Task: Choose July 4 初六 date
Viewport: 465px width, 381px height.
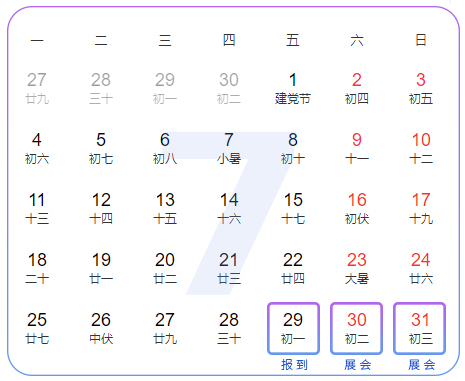Action: click(x=37, y=149)
